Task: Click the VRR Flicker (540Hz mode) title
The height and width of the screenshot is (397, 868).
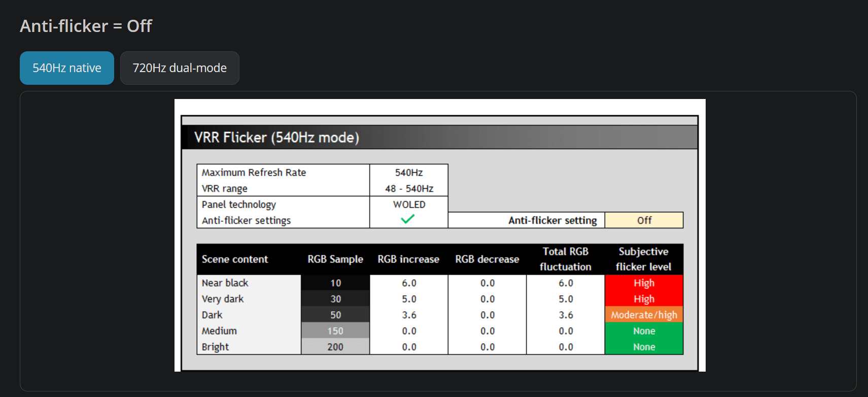Action: [276, 138]
